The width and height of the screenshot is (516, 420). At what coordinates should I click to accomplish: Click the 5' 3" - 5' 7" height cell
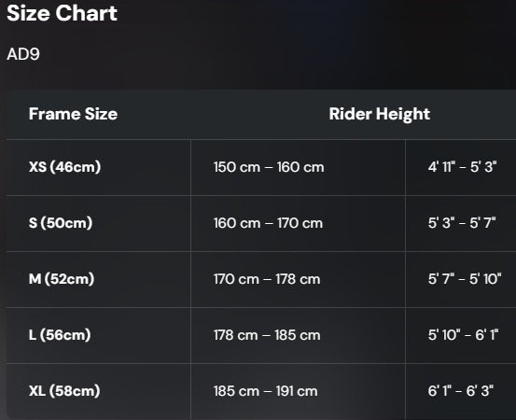click(461, 223)
